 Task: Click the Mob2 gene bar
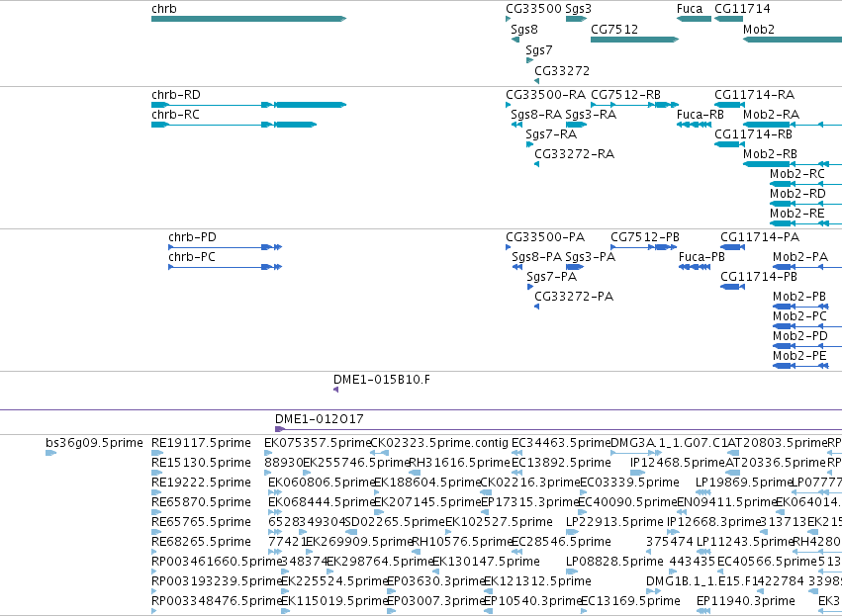(793, 40)
